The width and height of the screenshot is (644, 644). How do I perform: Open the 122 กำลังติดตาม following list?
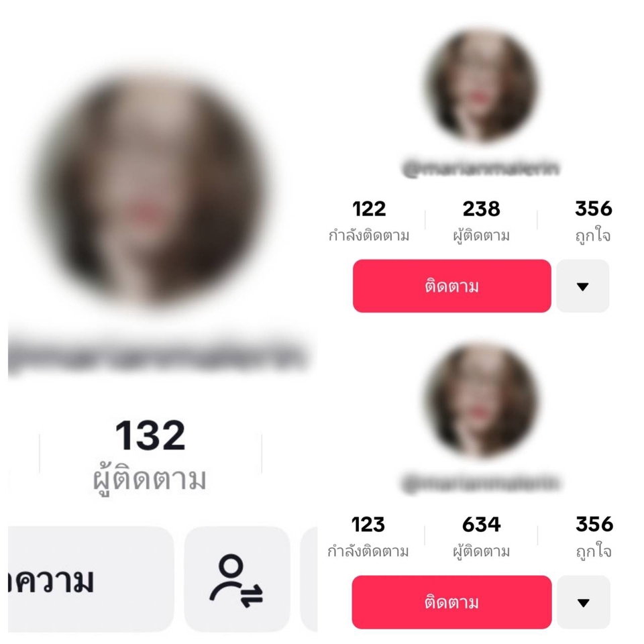tap(369, 222)
